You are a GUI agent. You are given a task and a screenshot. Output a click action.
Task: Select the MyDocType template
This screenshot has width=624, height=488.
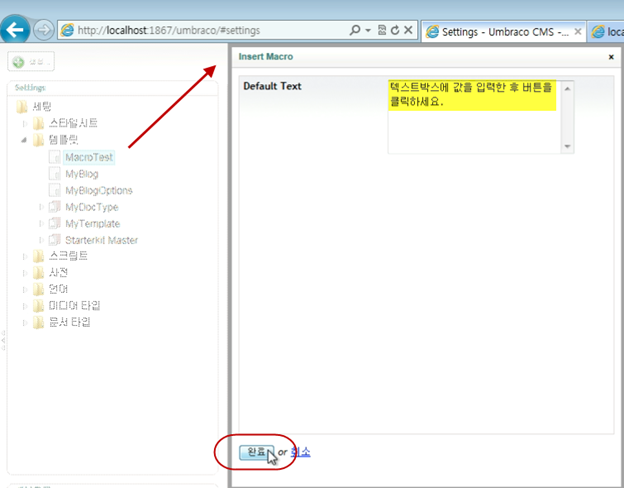coord(92,207)
